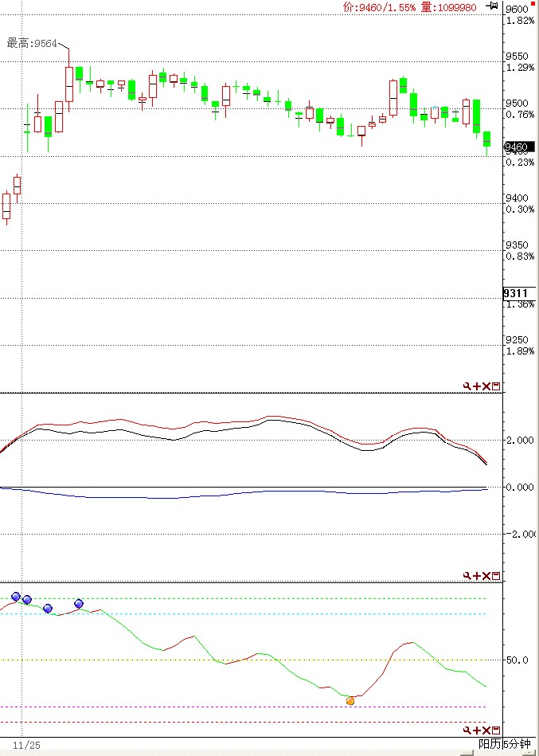Click the X icon in bottom oscillator panel
Image resolution: width=539 pixels, height=756 pixels.
click(x=486, y=730)
